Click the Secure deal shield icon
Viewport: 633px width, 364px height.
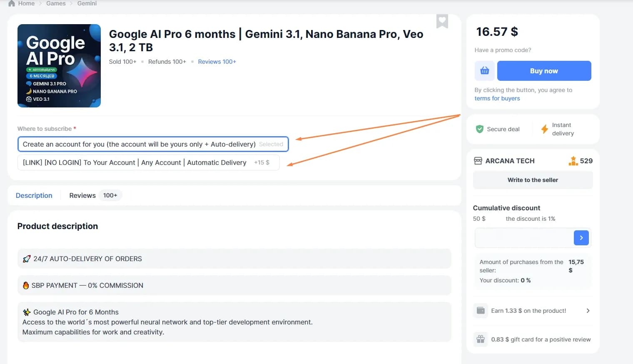(480, 129)
